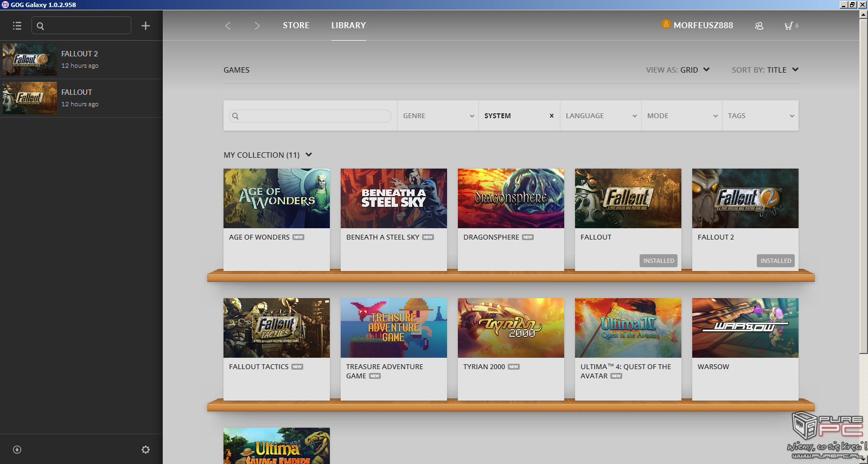Click the AGE OF WONDERS title text

pyautogui.click(x=259, y=237)
